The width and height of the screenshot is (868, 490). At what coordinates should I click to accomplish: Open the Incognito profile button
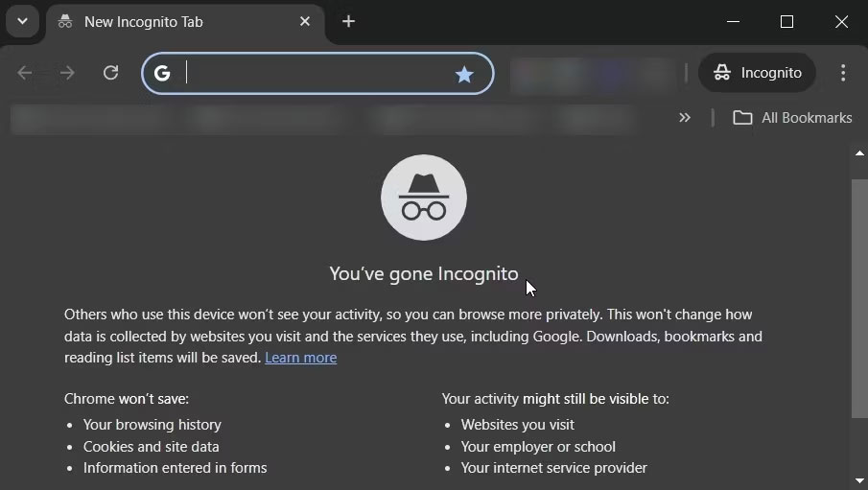tap(757, 73)
